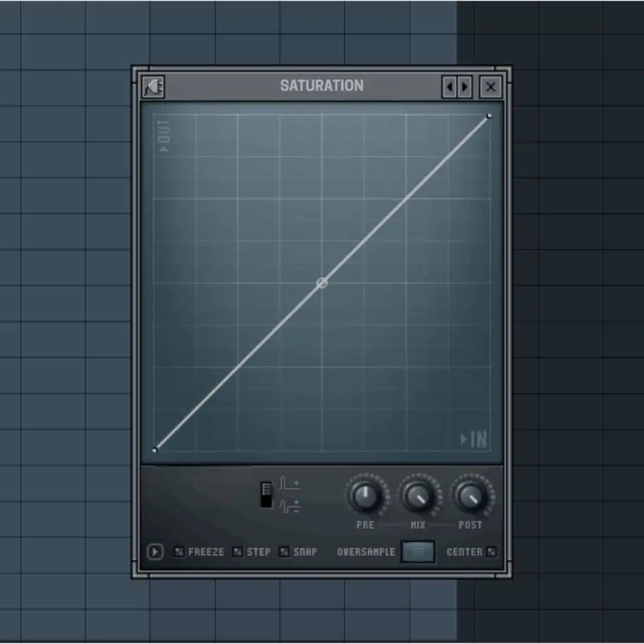Select the bottom-left curve endpoint

coord(155,449)
